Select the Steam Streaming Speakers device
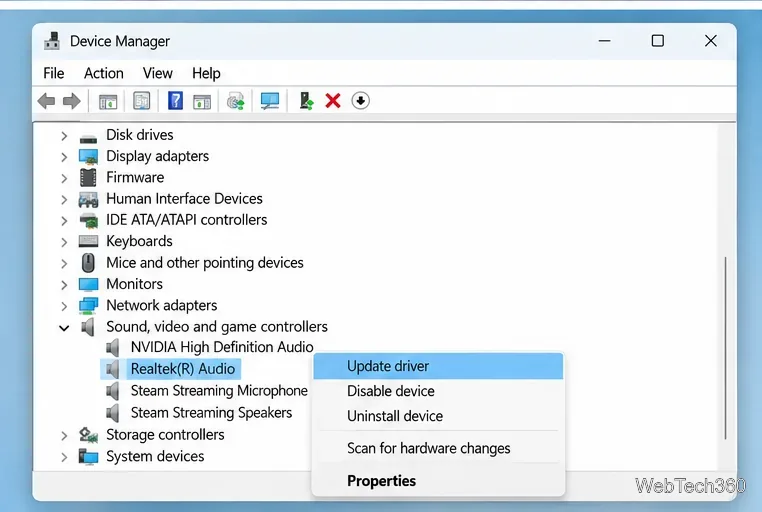Image resolution: width=762 pixels, height=512 pixels. pyautogui.click(x=211, y=412)
